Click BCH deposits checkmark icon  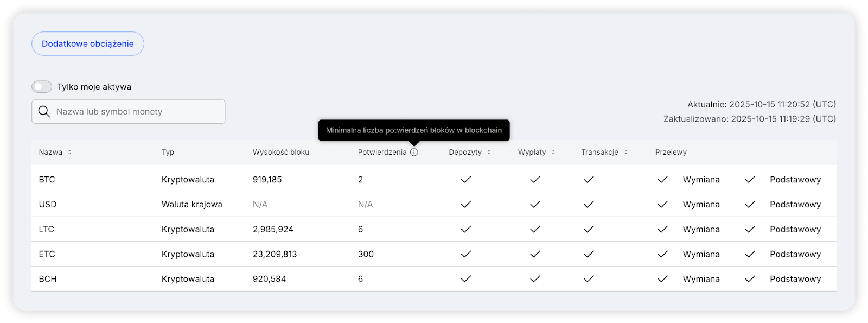pos(465,279)
